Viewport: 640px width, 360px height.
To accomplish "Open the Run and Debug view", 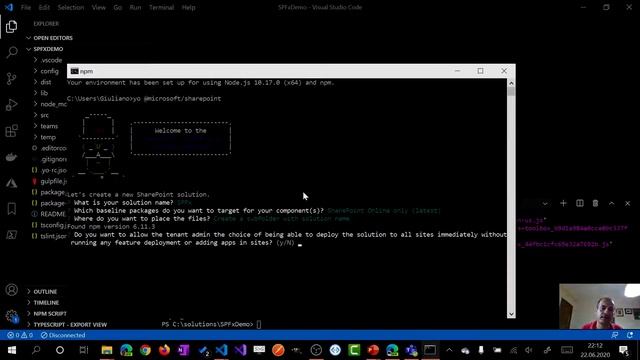I will coord(11,104).
